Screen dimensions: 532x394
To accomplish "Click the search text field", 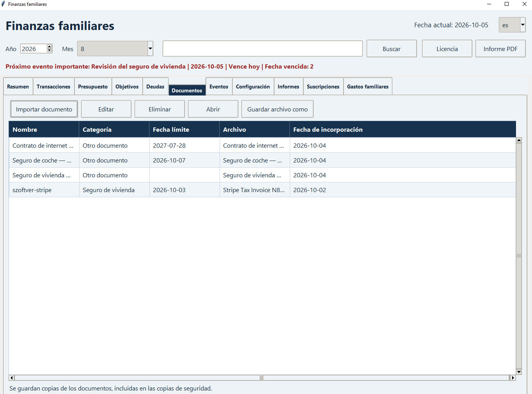I will click(262, 49).
